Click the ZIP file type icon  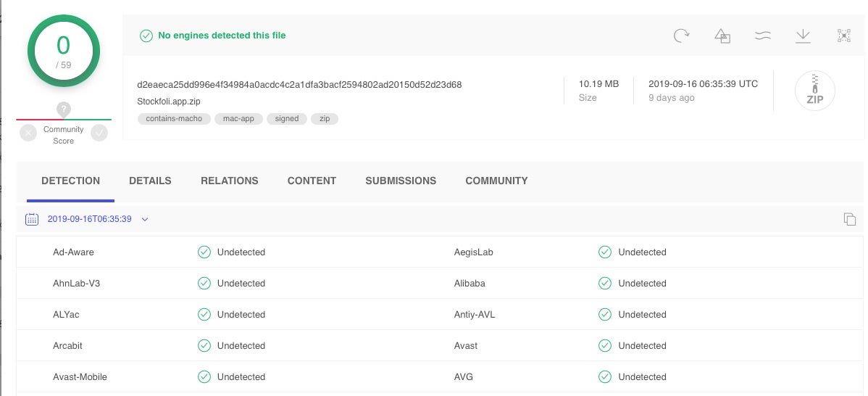(x=814, y=91)
